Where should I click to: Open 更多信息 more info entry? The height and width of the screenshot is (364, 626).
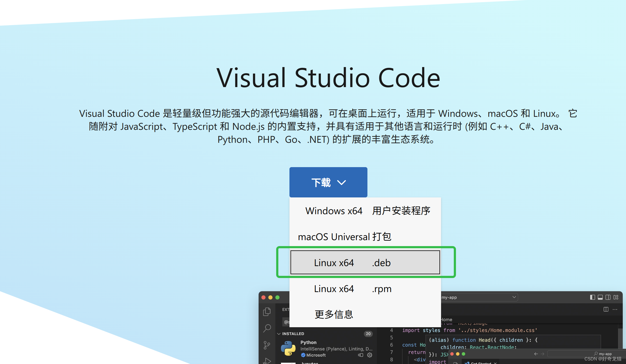365,314
